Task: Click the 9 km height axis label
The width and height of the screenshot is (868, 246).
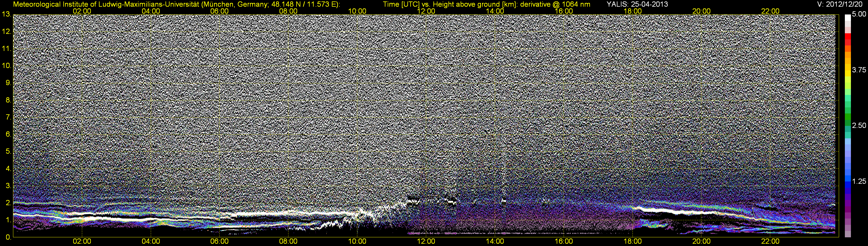Action: [x=8, y=83]
